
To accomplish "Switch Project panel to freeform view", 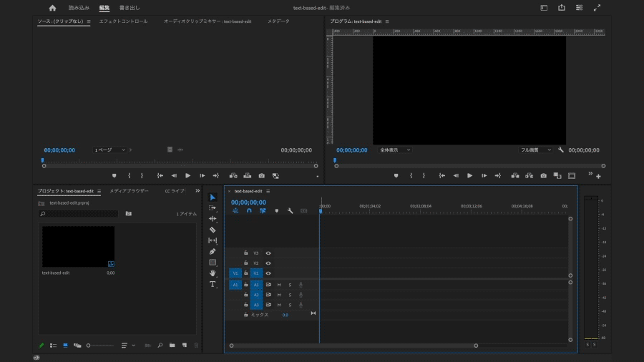I will [x=77, y=345].
